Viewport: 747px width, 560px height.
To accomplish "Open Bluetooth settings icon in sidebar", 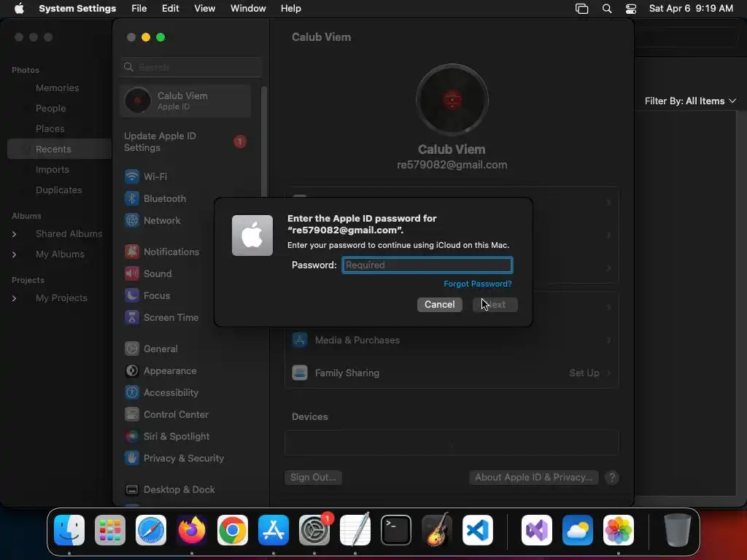I will point(132,198).
